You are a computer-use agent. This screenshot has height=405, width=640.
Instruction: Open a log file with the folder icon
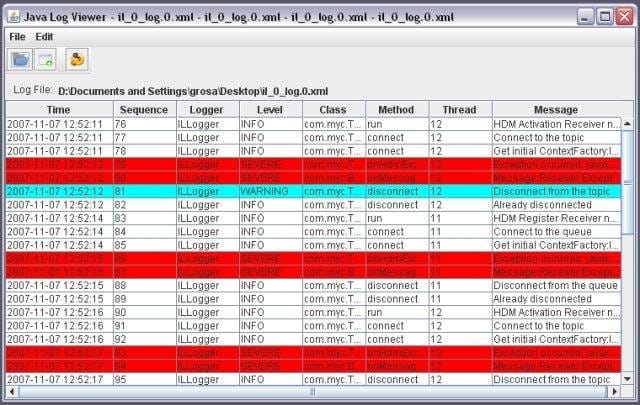pos(20,60)
